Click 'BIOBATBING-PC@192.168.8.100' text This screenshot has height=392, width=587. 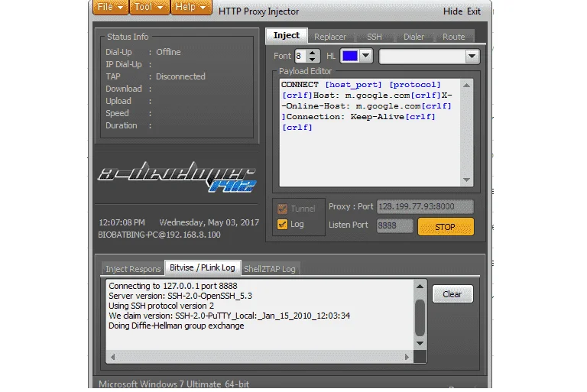(x=159, y=235)
